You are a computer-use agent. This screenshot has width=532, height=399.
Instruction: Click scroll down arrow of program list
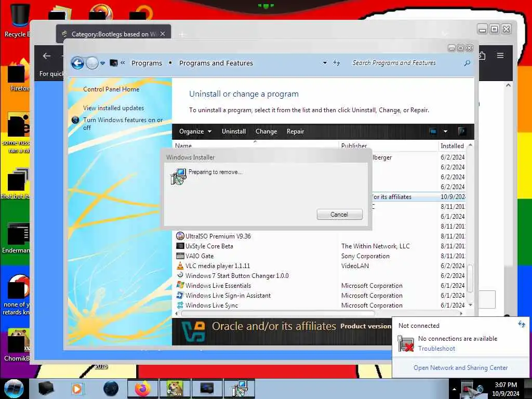point(470,305)
